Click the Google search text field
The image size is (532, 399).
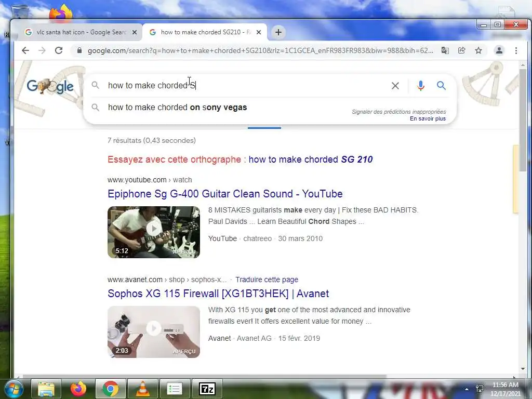[x=248, y=86]
